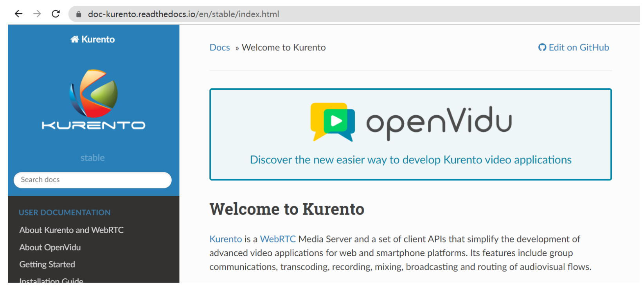Click the padlock site security icon

79,14
